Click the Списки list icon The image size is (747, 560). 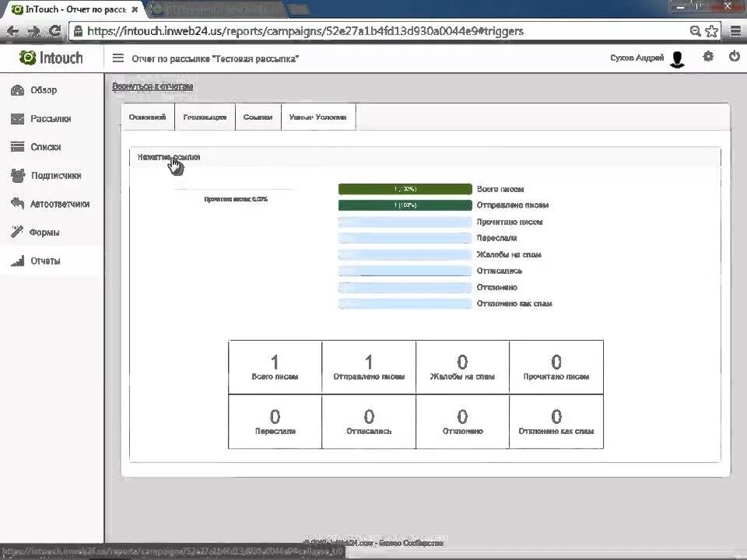[x=18, y=147]
